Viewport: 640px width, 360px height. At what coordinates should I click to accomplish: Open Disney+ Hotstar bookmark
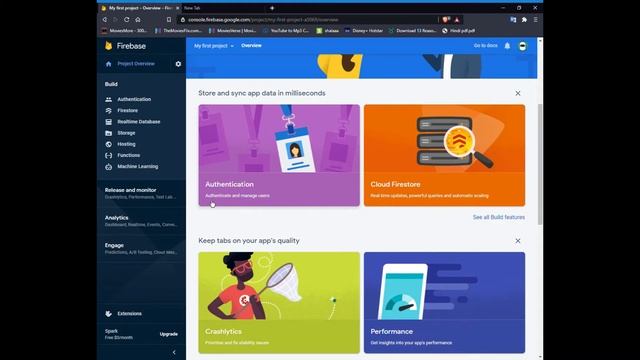pyautogui.click(x=364, y=31)
